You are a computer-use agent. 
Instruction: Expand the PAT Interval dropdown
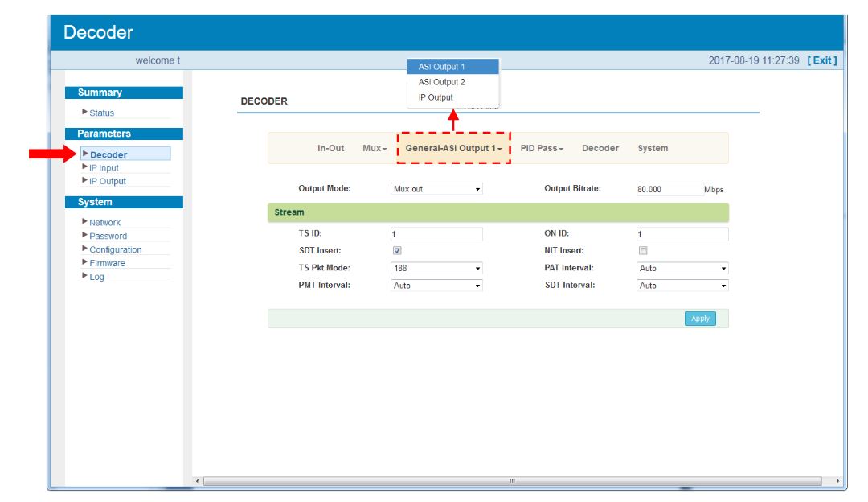click(682, 269)
